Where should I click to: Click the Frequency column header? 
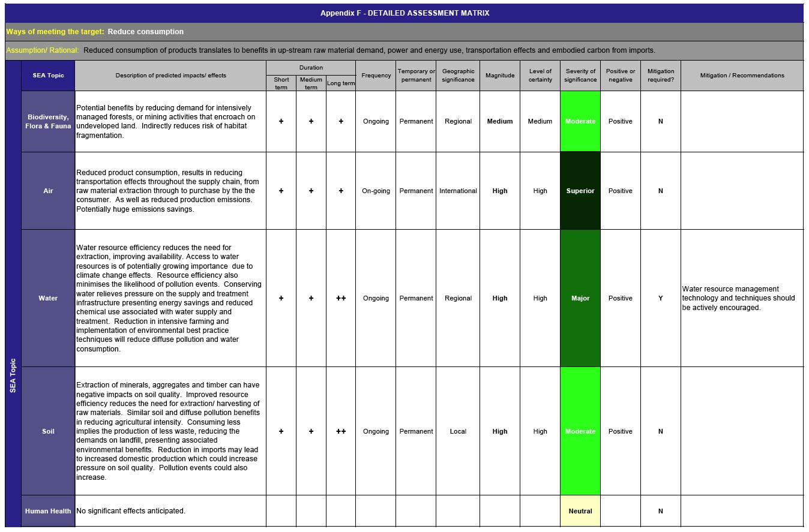coord(376,76)
